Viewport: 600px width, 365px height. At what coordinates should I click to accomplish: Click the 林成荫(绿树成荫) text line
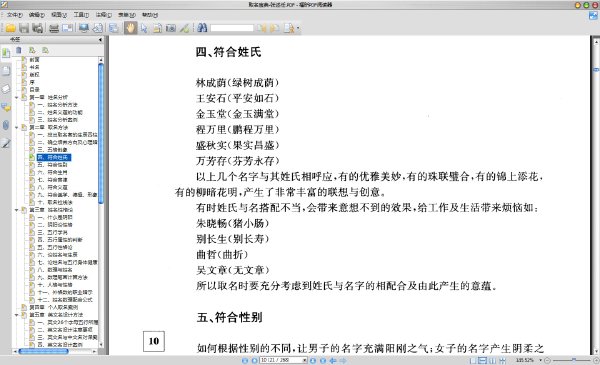coord(238,83)
